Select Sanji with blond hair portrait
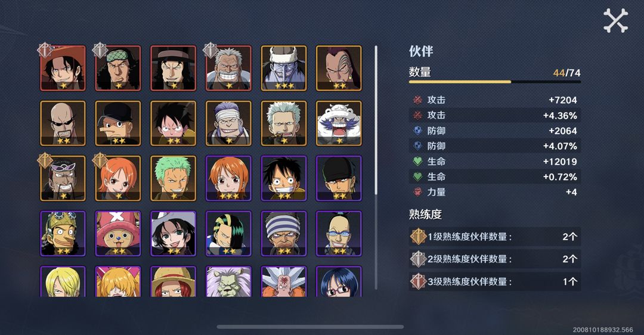The height and width of the screenshot is (335, 644). click(63, 281)
